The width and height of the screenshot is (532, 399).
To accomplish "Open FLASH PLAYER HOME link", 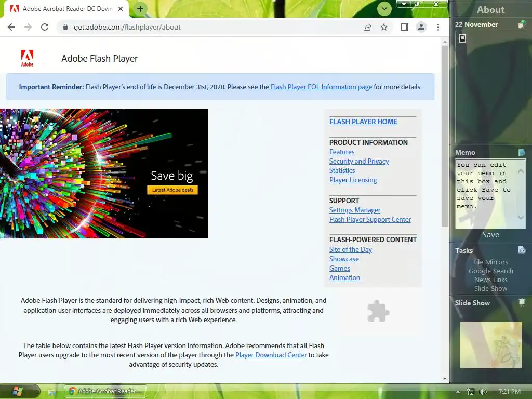I will pos(363,122).
